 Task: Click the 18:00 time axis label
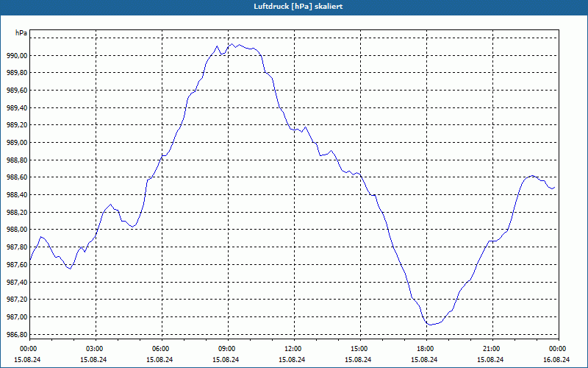[426, 349]
